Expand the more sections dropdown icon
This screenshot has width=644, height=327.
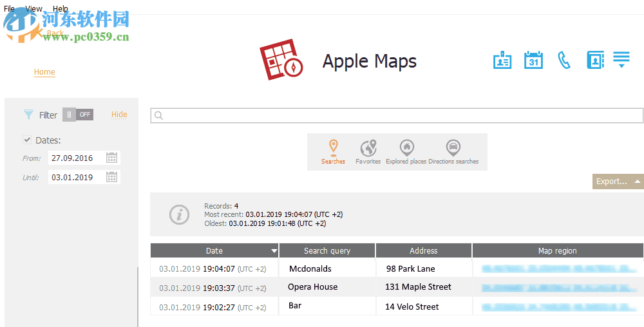pyautogui.click(x=621, y=59)
